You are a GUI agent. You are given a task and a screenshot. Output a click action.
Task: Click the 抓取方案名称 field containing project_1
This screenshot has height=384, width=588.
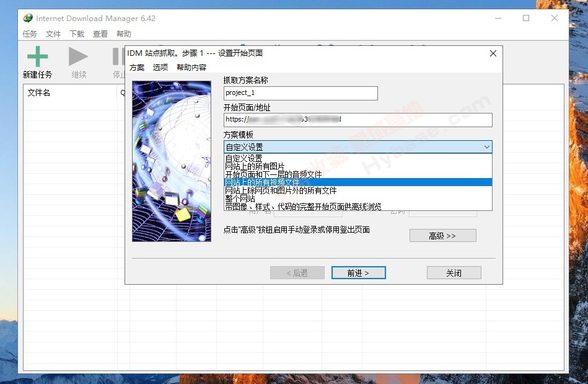pyautogui.click(x=301, y=93)
